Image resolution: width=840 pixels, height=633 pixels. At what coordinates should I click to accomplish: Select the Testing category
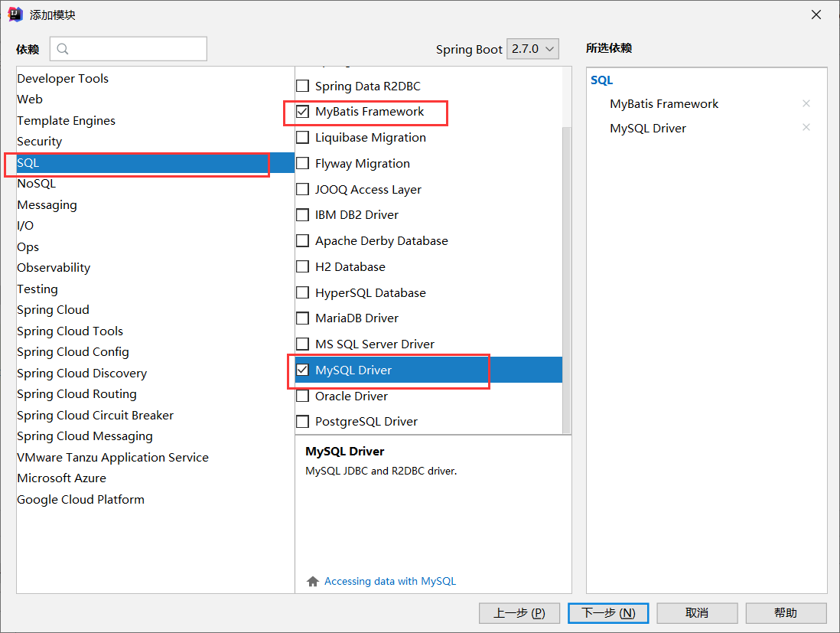[x=37, y=289]
